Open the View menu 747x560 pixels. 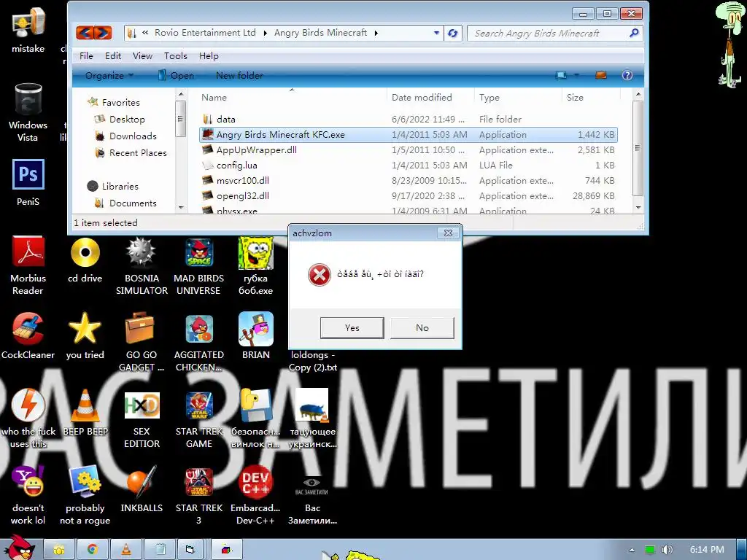(142, 55)
